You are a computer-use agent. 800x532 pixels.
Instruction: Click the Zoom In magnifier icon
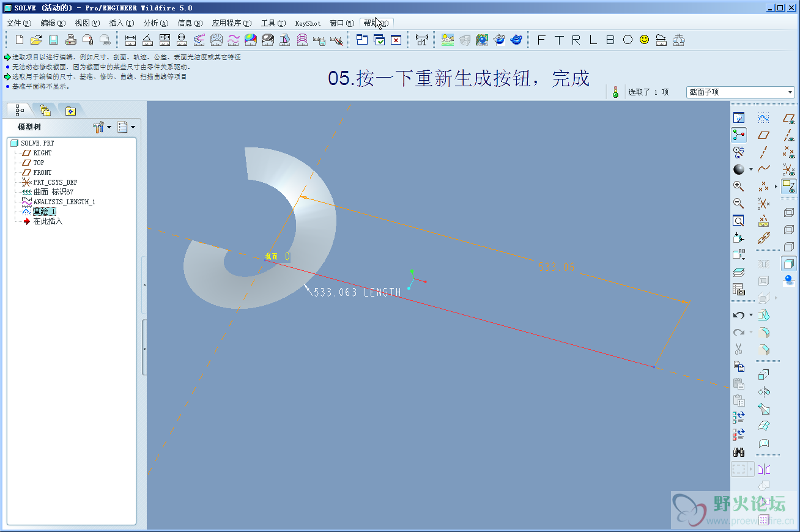coord(739,186)
